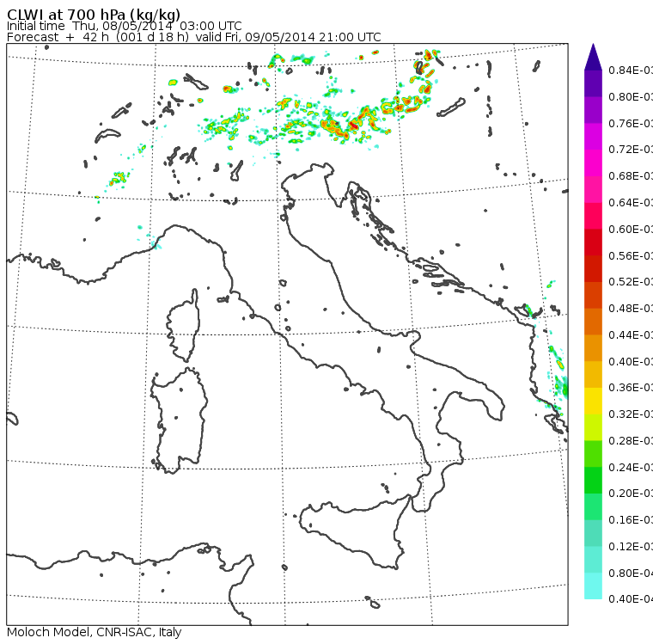Select colorbar segment between 0.60E-03 and 0.64E-03
The image size is (653, 644).
tap(593, 216)
